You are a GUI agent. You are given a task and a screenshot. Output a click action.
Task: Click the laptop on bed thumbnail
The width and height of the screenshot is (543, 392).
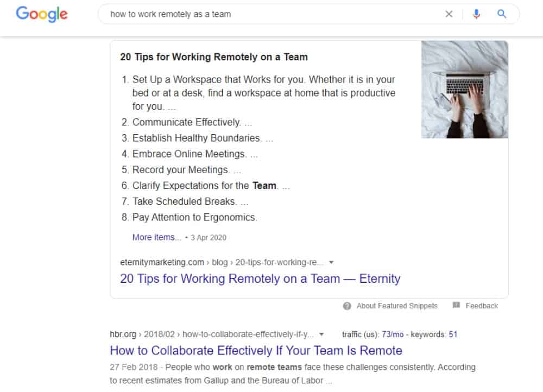pyautogui.click(x=465, y=90)
